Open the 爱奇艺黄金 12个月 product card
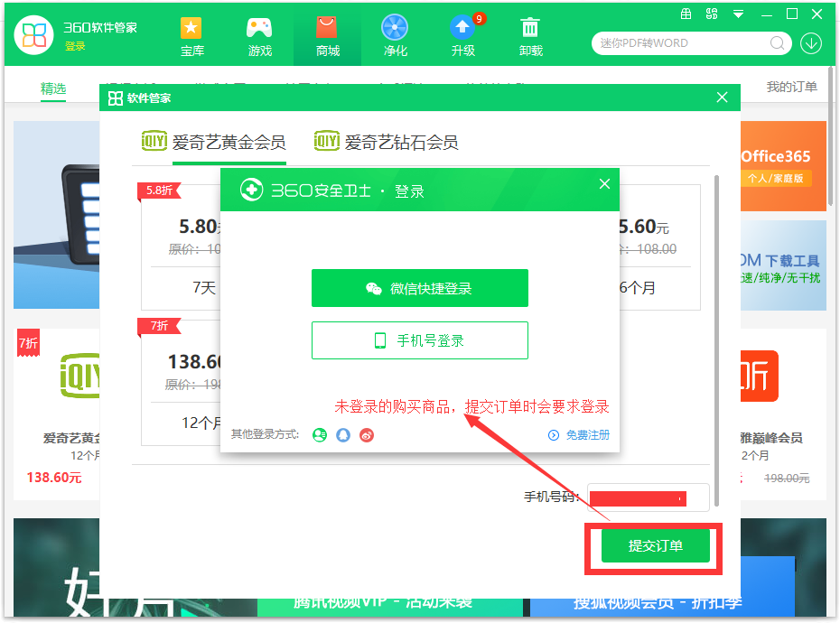Viewport: 840px width, 623px height. click(57, 414)
